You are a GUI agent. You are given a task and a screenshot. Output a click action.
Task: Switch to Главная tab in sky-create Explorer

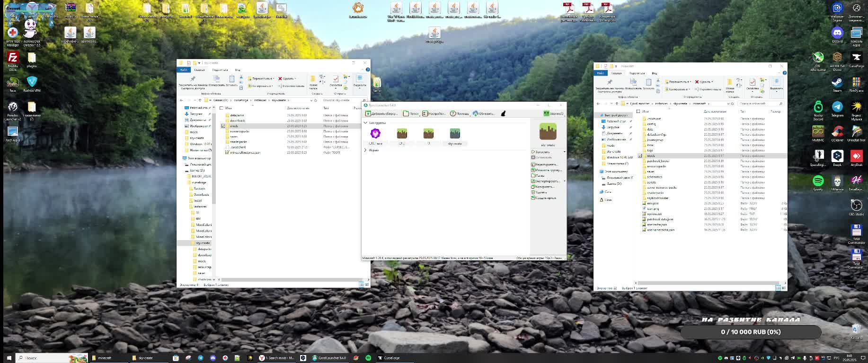coord(200,70)
